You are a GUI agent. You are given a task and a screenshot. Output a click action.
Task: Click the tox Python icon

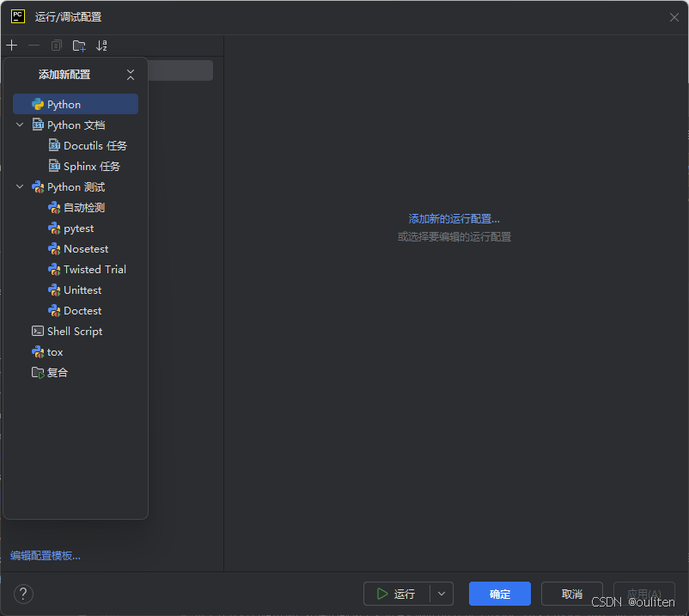pos(38,352)
